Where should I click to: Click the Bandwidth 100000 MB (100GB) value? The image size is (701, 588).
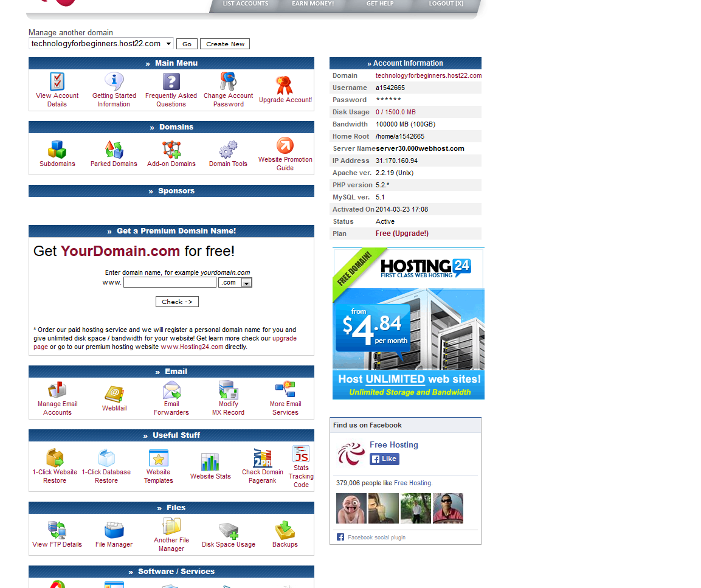[406, 124]
